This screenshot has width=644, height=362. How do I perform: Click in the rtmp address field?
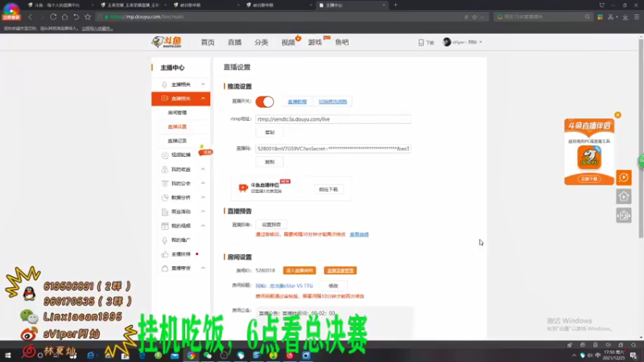point(333,119)
